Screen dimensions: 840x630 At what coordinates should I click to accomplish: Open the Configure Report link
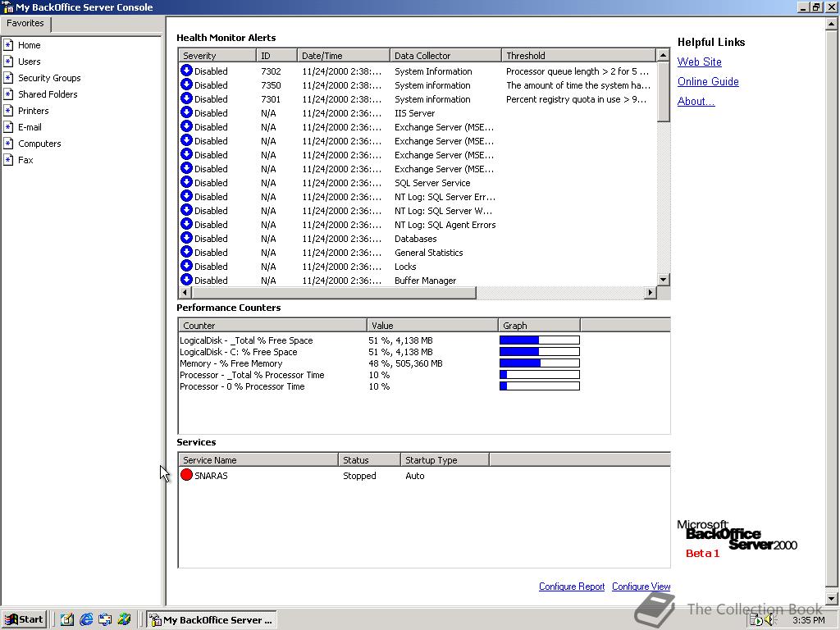(x=572, y=587)
